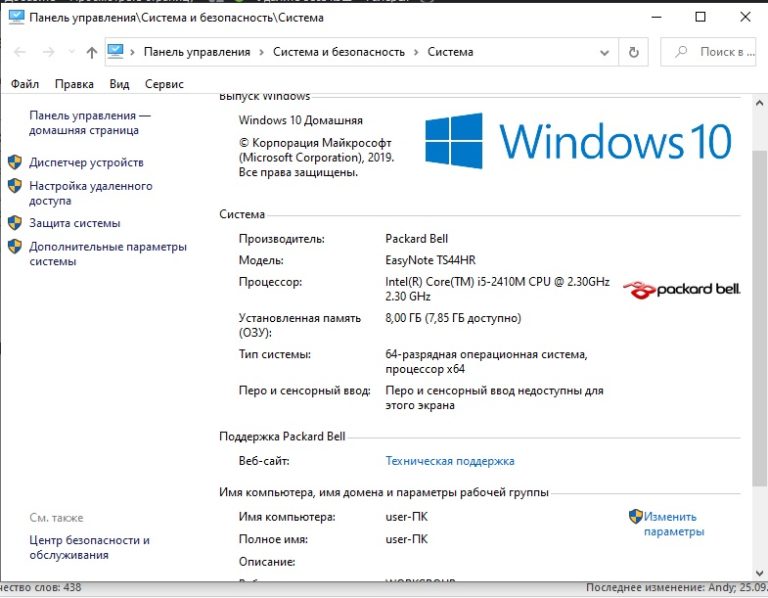Click the Поиск search field
This screenshot has width=768, height=598.
[708, 52]
